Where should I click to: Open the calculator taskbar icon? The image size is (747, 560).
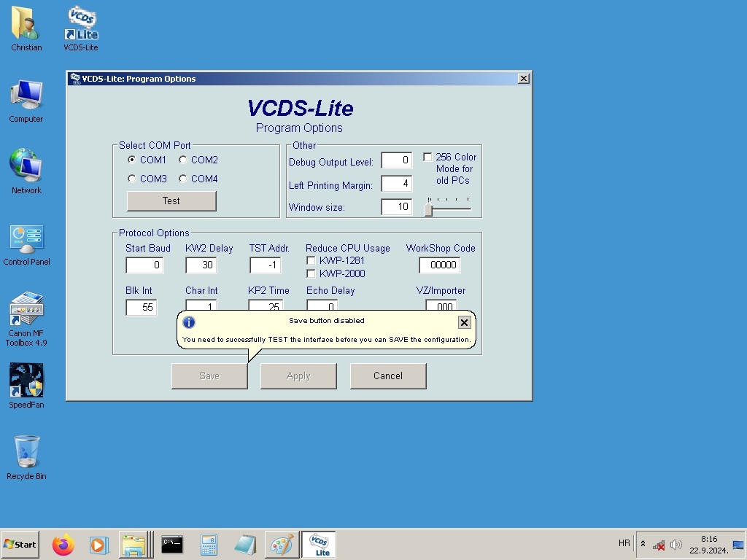tap(209, 544)
